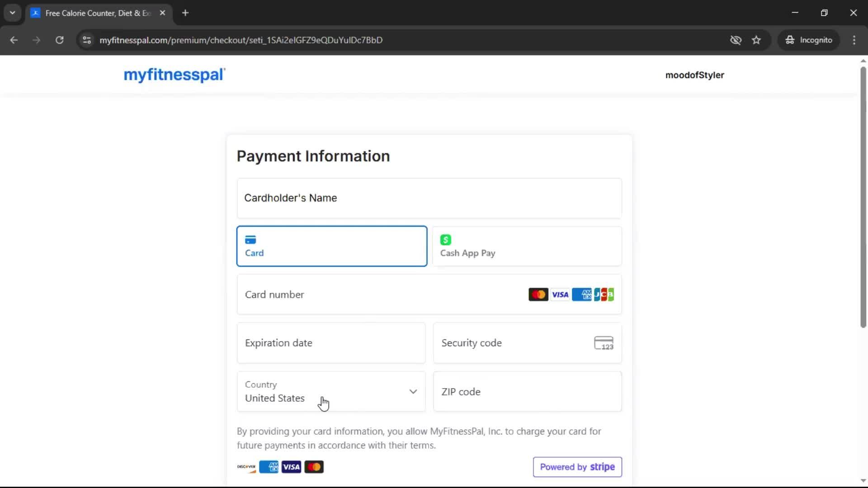Click the JCB logo in Card number field
868x488 pixels.
(604, 294)
